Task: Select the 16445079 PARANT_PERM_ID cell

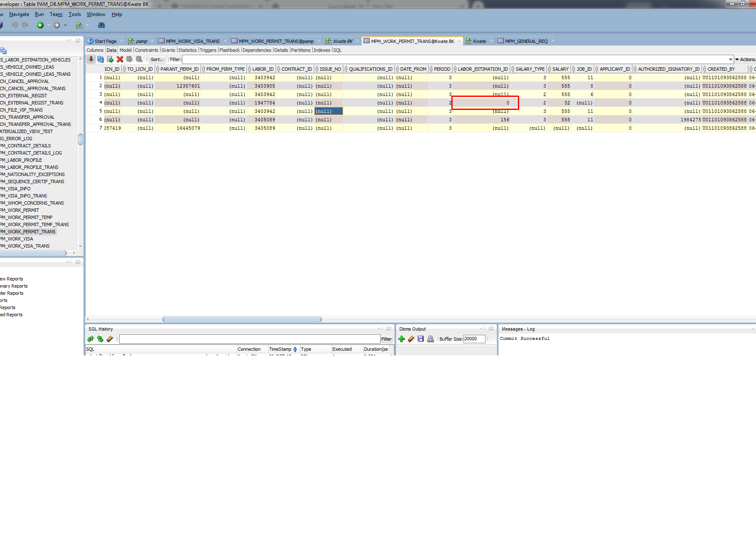Action: coord(178,128)
